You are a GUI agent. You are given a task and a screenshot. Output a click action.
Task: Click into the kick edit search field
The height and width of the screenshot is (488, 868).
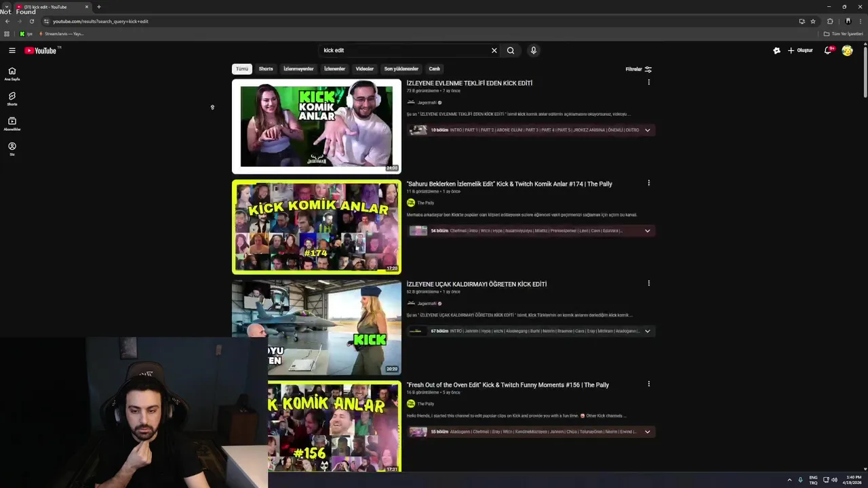click(x=404, y=50)
